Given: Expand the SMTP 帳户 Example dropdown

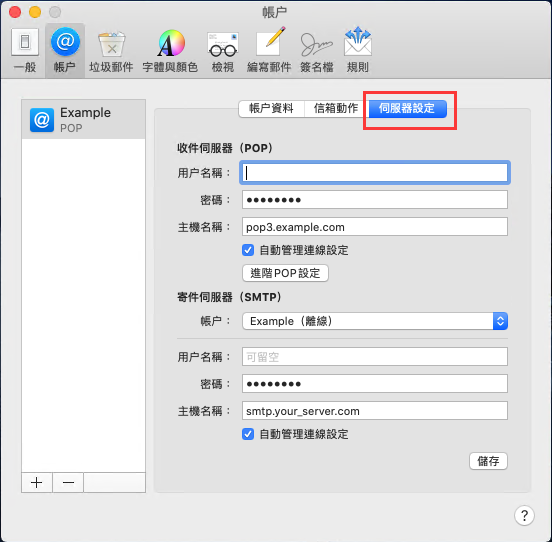Looking at the screenshot, I should tap(375, 321).
